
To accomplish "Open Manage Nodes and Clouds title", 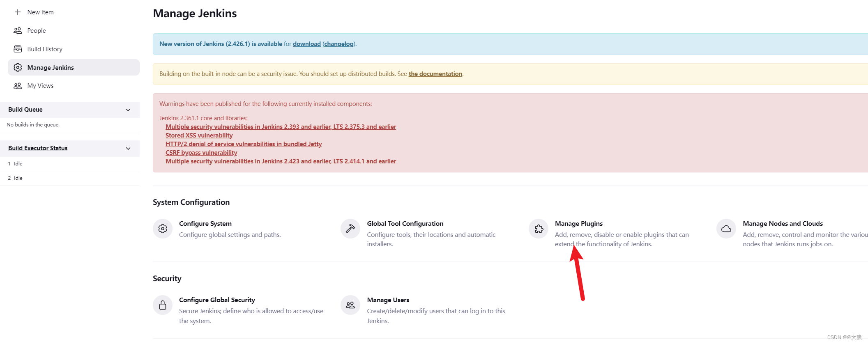I will pyautogui.click(x=783, y=224).
